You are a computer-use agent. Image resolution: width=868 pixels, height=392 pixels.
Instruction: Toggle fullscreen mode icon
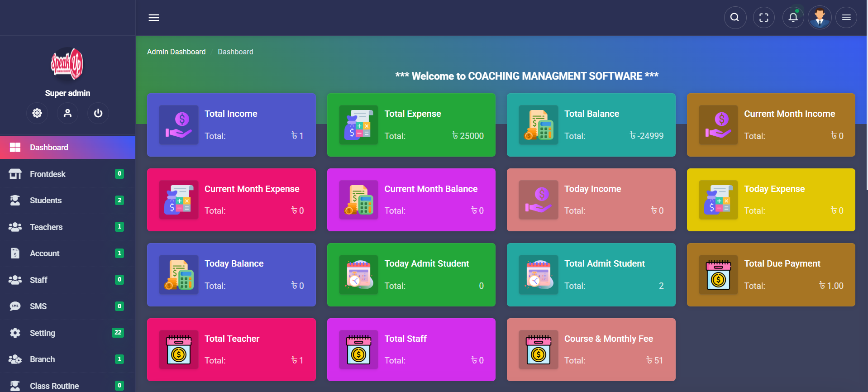764,18
